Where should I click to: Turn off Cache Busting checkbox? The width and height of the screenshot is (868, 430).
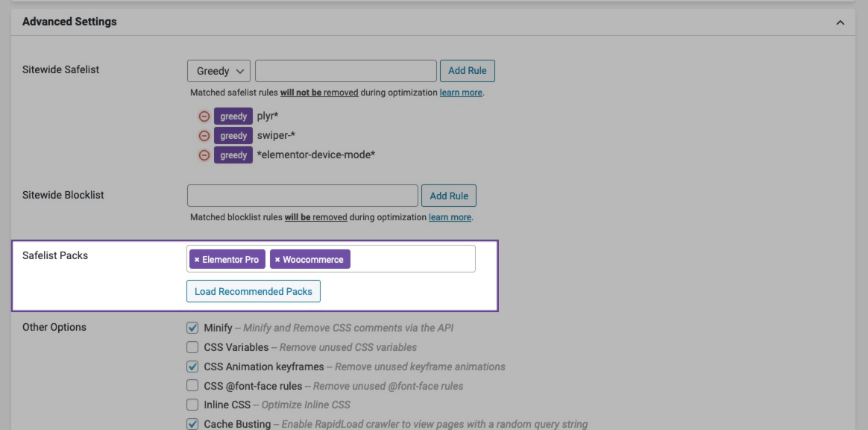(192, 424)
